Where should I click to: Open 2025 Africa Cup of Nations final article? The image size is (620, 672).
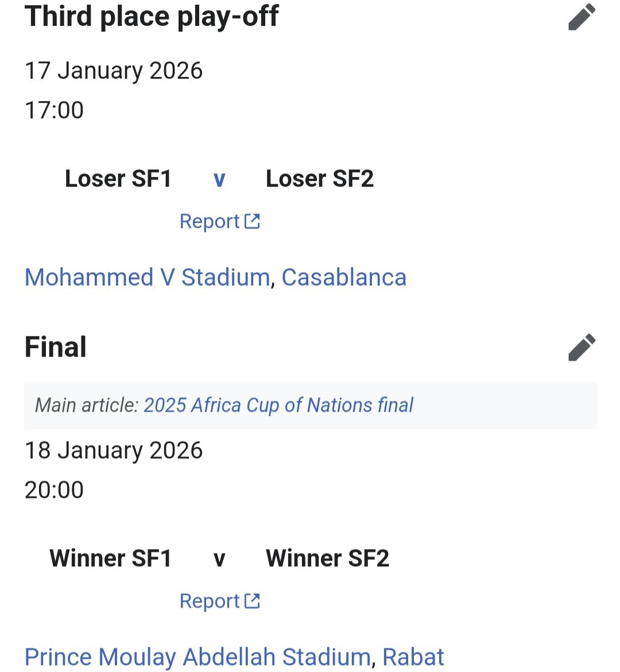(x=278, y=405)
